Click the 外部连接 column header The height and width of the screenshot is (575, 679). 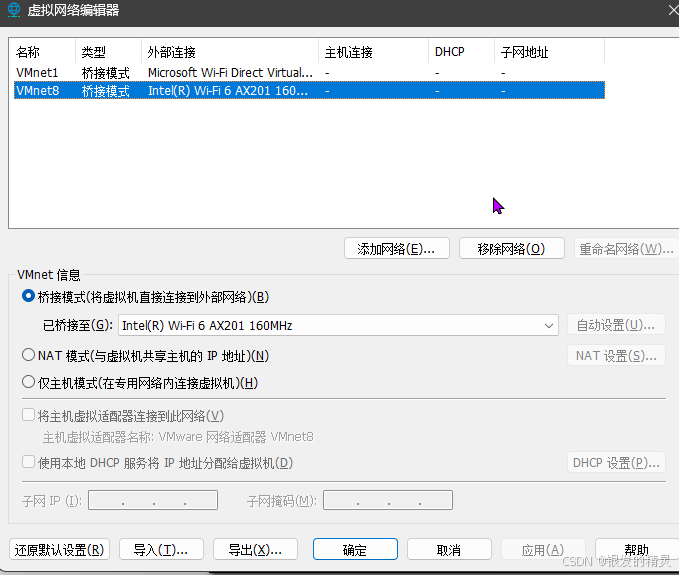pyautogui.click(x=230, y=52)
